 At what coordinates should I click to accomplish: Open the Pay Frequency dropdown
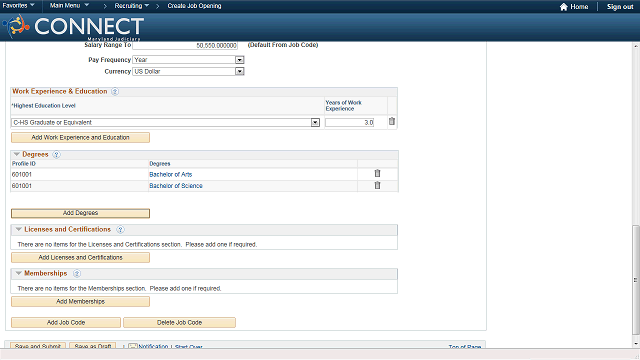coord(240,60)
